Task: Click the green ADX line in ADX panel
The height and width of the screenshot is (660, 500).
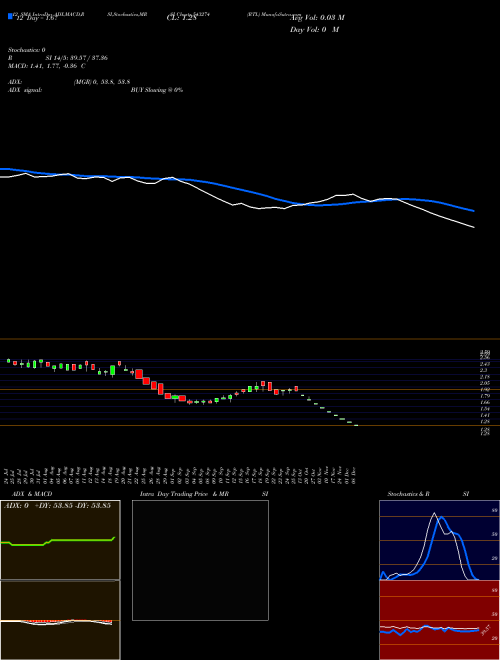Action: 58,542
